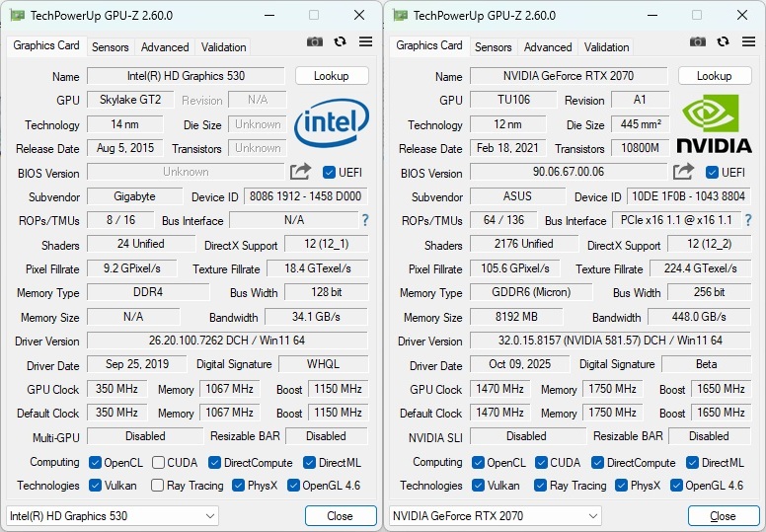Image resolution: width=766 pixels, height=532 pixels.
Task: Open the hamburger menu in NVIDIA window
Action: point(748,42)
